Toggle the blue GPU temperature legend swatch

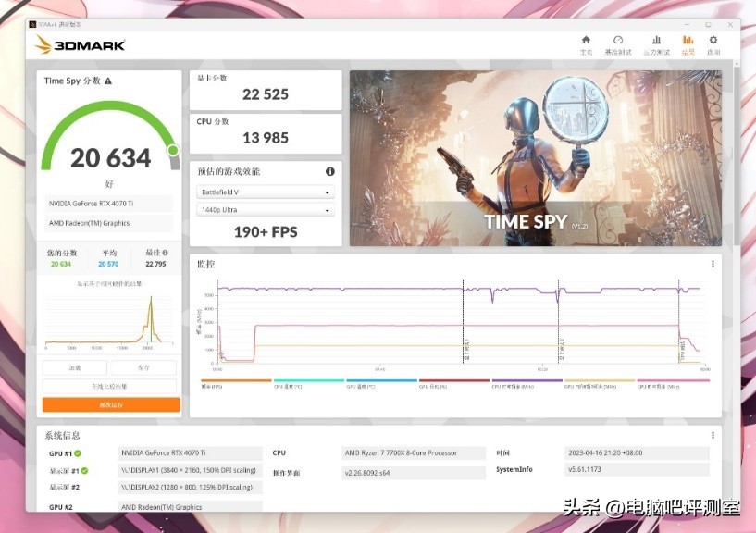tap(382, 380)
